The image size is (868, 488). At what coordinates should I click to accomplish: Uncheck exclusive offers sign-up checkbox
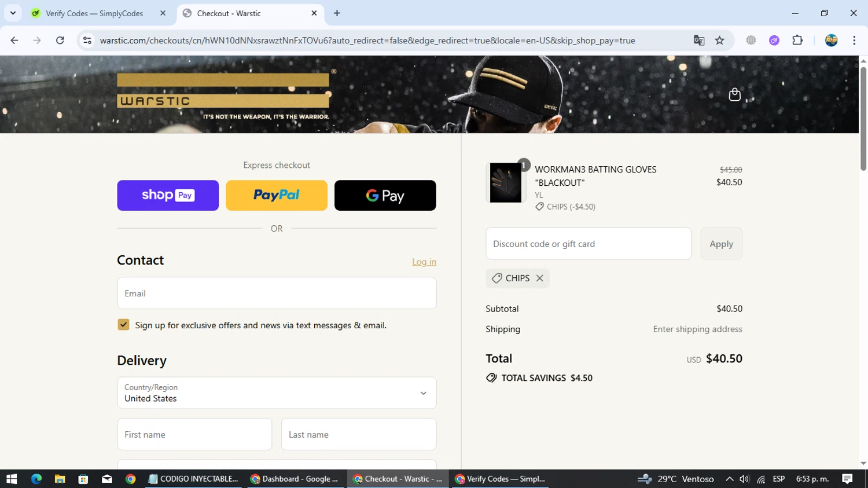click(123, 325)
